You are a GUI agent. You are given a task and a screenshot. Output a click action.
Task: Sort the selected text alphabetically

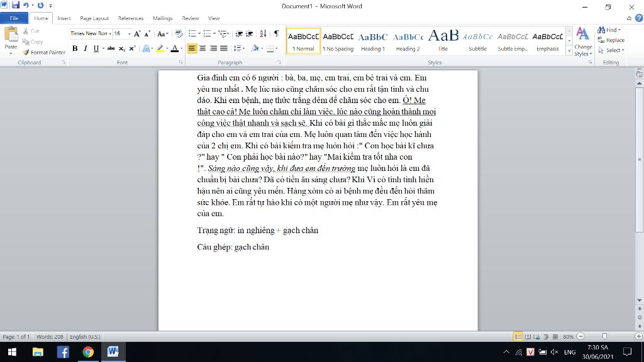coord(263,34)
